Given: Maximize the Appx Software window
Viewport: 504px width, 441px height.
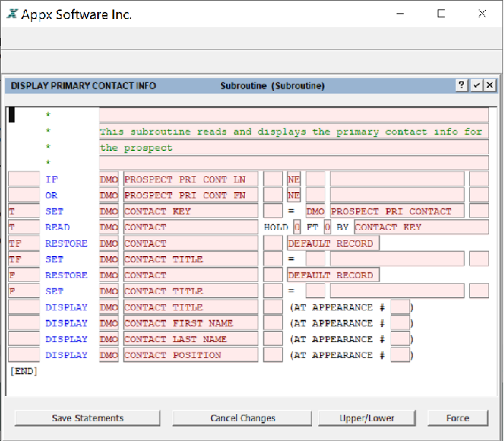Looking at the screenshot, I should click(x=441, y=14).
